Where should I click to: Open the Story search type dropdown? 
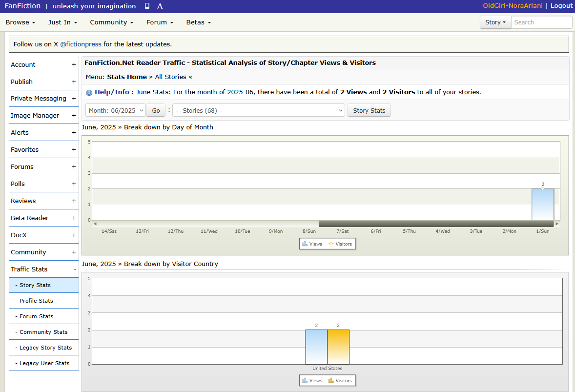[495, 22]
